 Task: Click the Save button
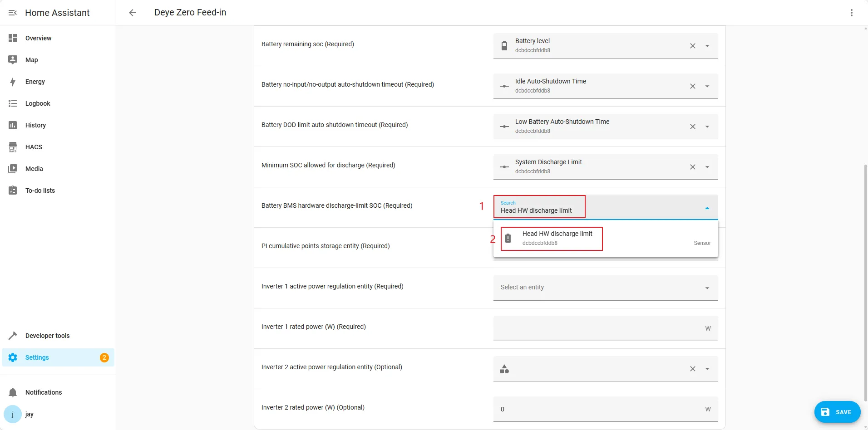[837, 412]
